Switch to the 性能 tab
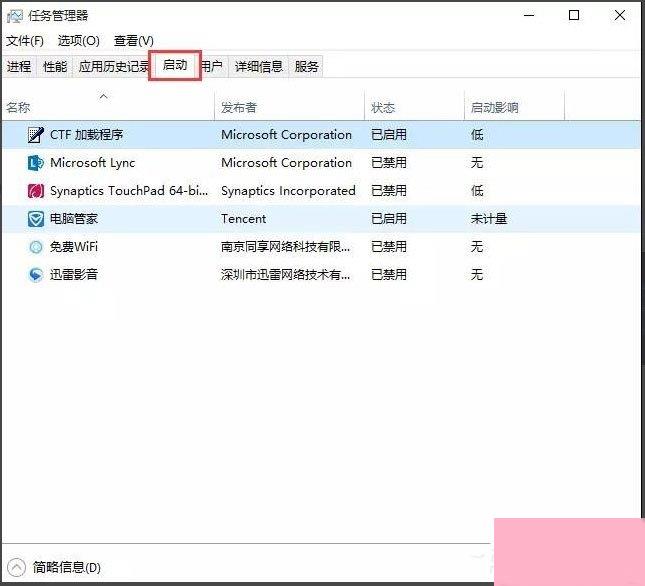This screenshot has height=586, width=645. (x=55, y=66)
